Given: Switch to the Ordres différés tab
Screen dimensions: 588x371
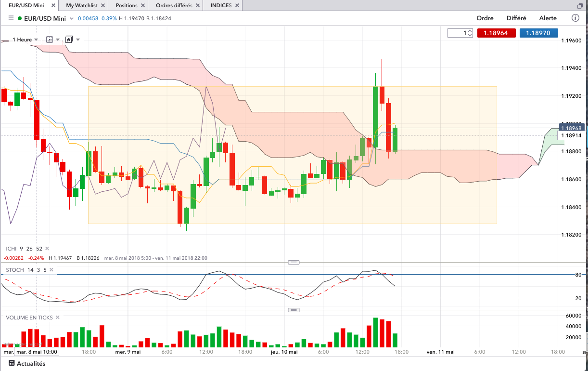Looking at the screenshot, I should (174, 6).
